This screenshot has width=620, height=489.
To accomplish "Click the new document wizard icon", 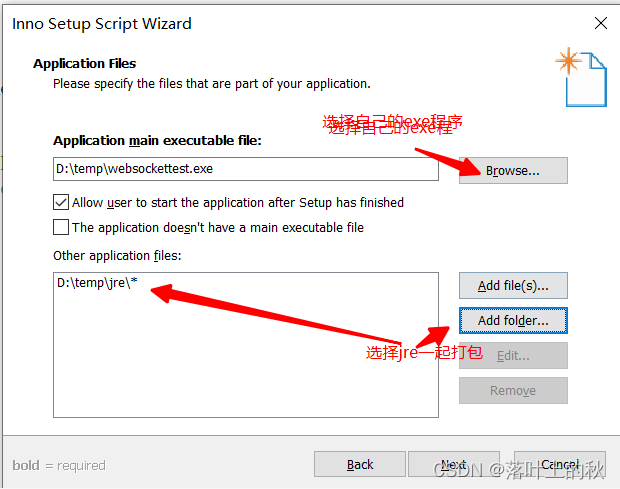I will [581, 77].
